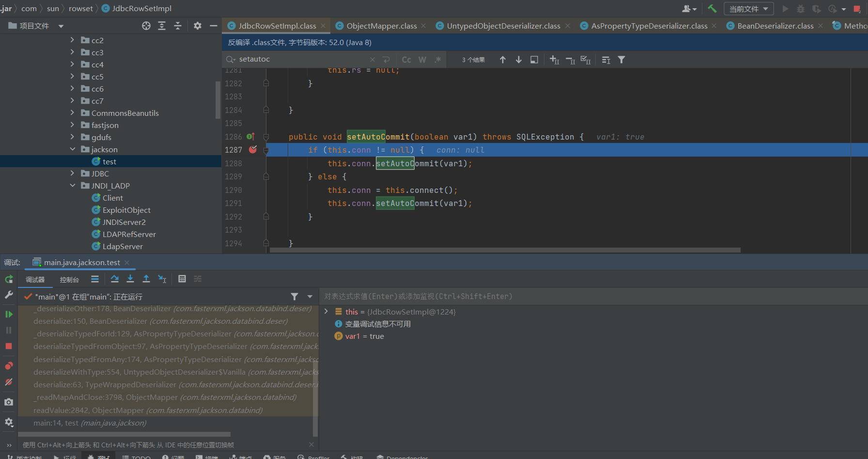
Task: Click the editor horizontal scrollbar
Action: pyautogui.click(x=505, y=250)
